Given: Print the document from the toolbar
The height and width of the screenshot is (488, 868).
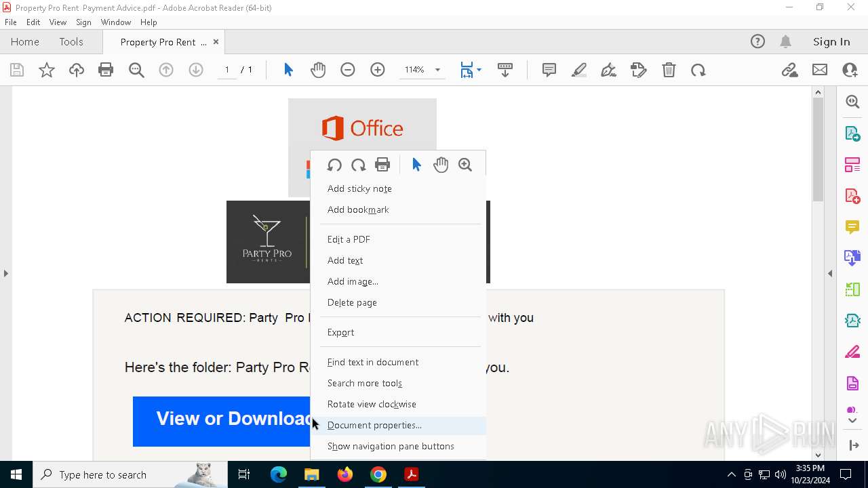Looking at the screenshot, I should click(106, 70).
